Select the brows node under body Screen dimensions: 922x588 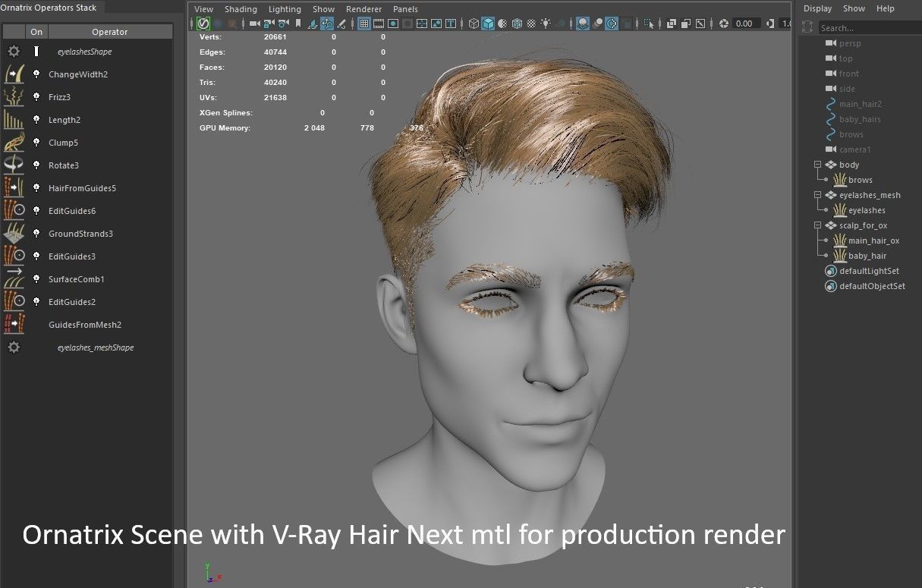click(860, 180)
